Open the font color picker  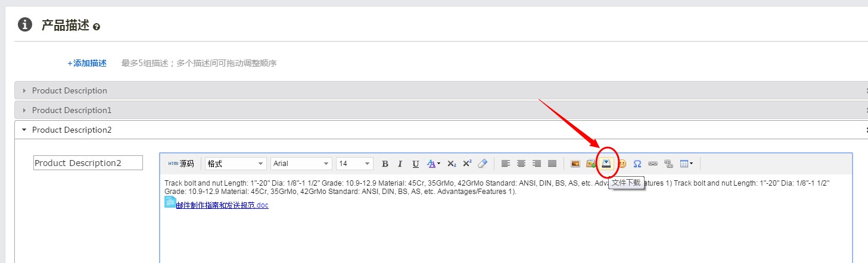[434, 164]
